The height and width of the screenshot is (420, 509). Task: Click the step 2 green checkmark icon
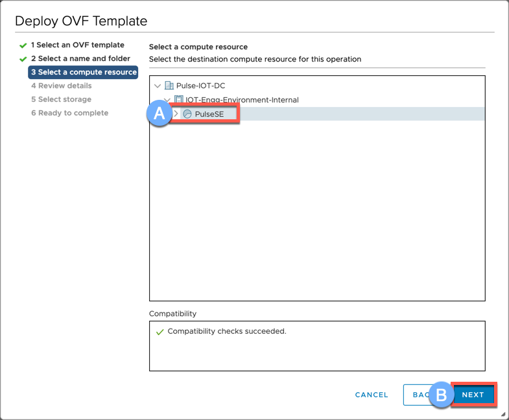23,59
